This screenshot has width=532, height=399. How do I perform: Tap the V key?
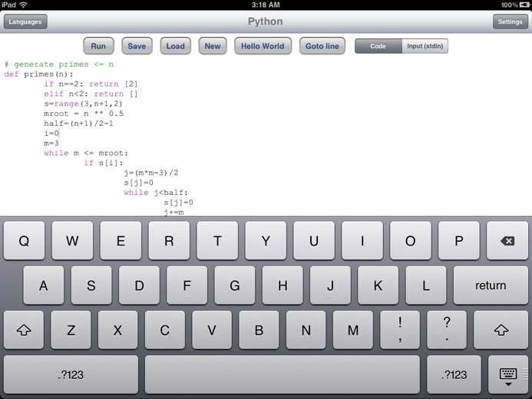tap(212, 330)
